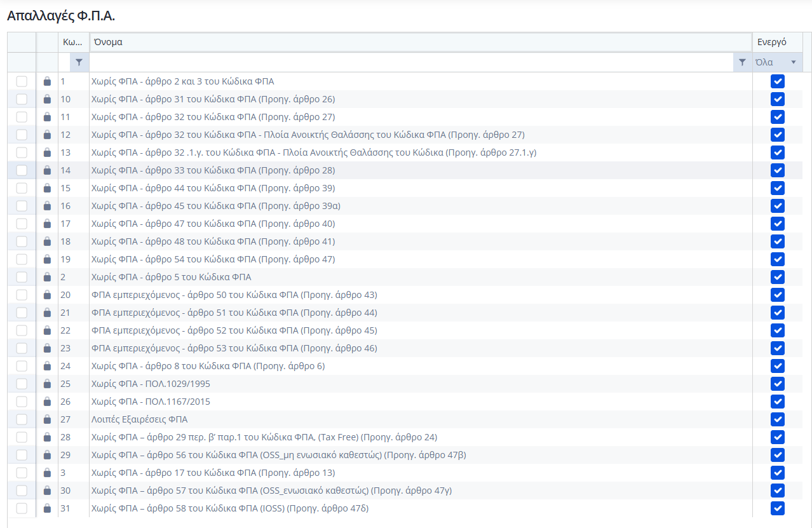The height and width of the screenshot is (528, 812).
Task: Sort by the Ενεργό column header
Action: (772, 42)
